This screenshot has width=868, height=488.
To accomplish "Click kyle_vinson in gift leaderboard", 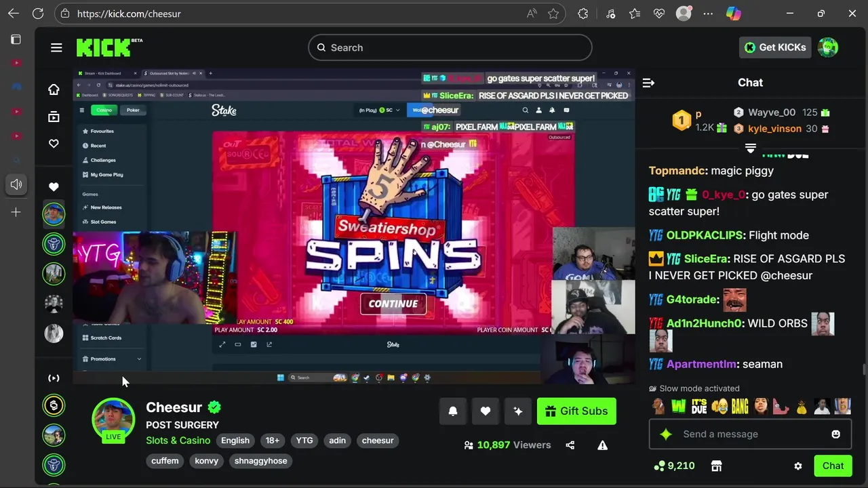I will point(774,129).
